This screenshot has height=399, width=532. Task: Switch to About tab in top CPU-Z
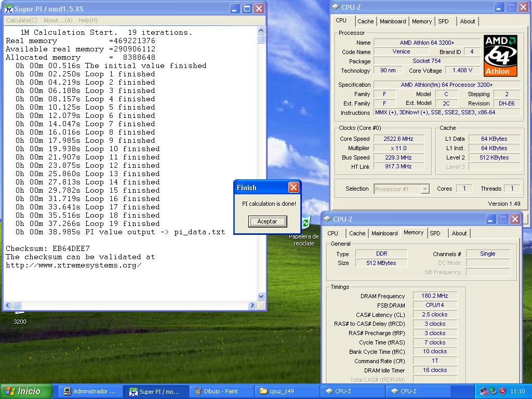click(467, 21)
